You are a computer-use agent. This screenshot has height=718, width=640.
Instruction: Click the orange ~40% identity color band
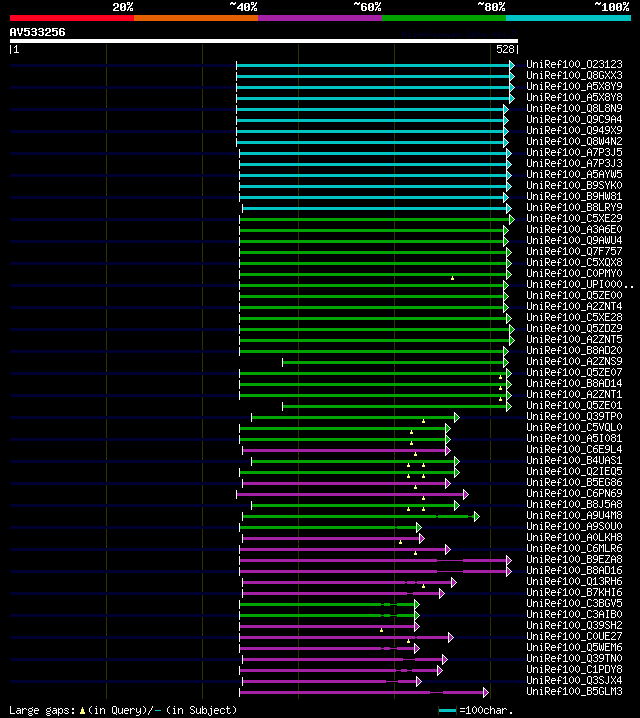[x=196, y=18]
